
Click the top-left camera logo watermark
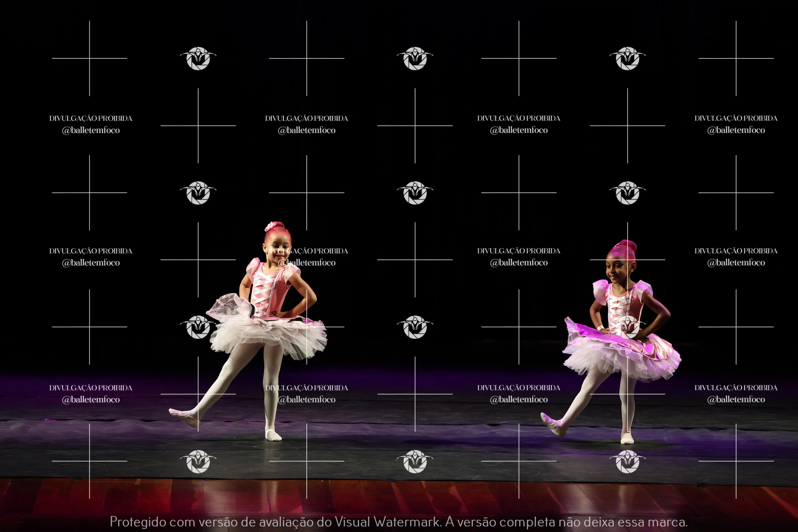click(198, 58)
